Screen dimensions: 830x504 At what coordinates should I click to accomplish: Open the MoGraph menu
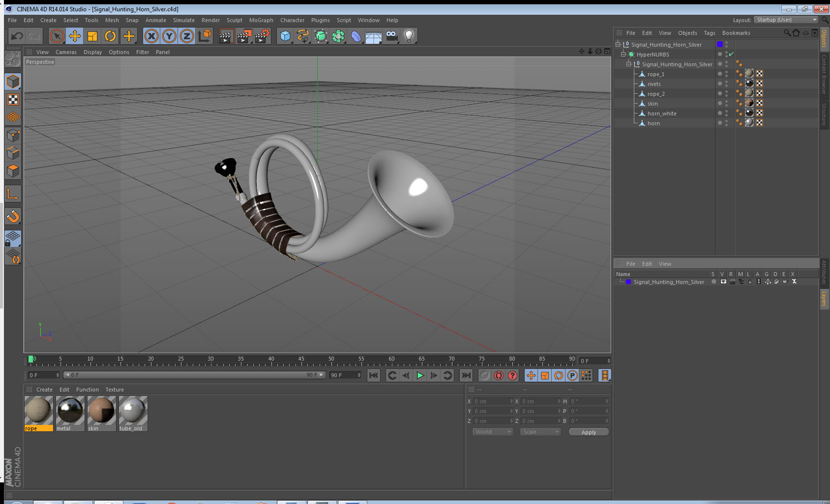[x=261, y=20]
